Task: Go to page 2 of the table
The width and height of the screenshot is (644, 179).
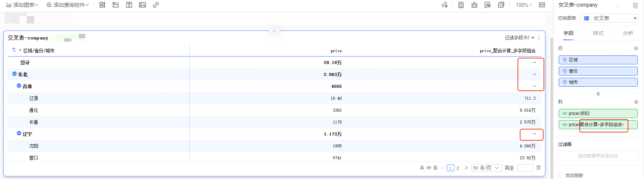Action: click(458, 168)
